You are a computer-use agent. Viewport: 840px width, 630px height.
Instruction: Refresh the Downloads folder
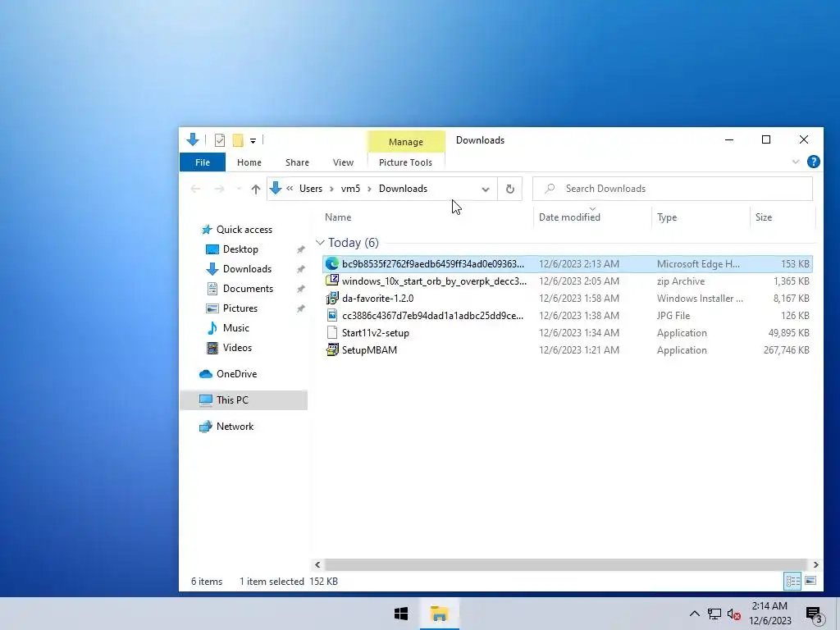(x=510, y=189)
